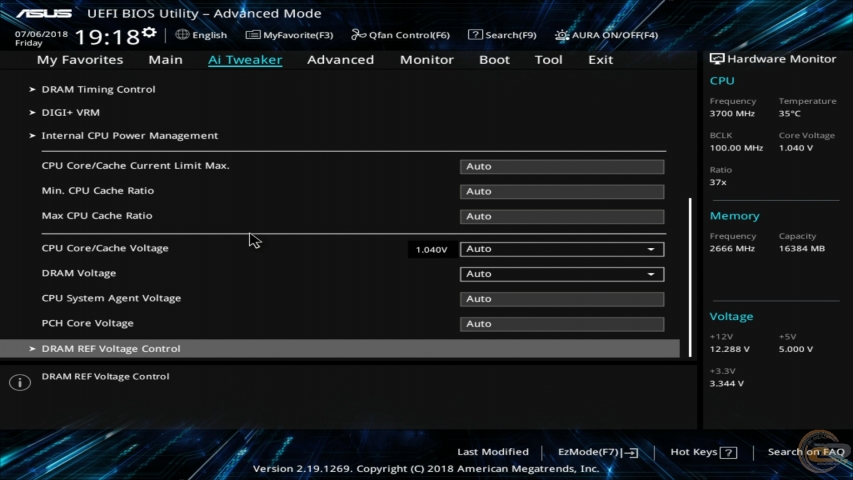Click the CPU System Agent Voltage field
This screenshot has width=853, height=480.
[x=561, y=299]
